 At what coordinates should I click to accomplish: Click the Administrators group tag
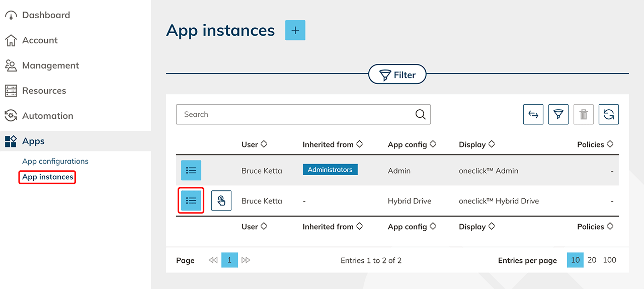pos(330,170)
